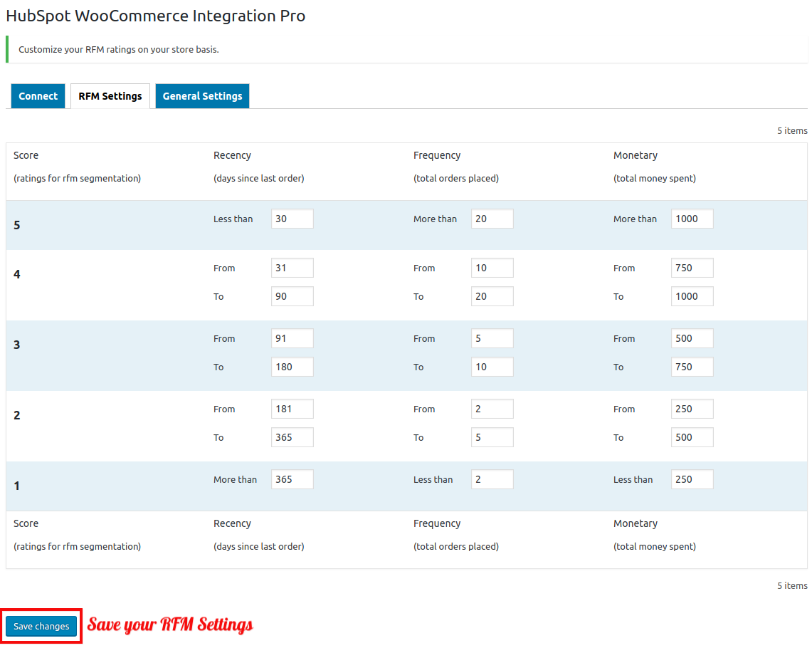Edit score 1 Monetary 'Less than' field
The width and height of the screenshot is (812, 648).
[692, 479]
